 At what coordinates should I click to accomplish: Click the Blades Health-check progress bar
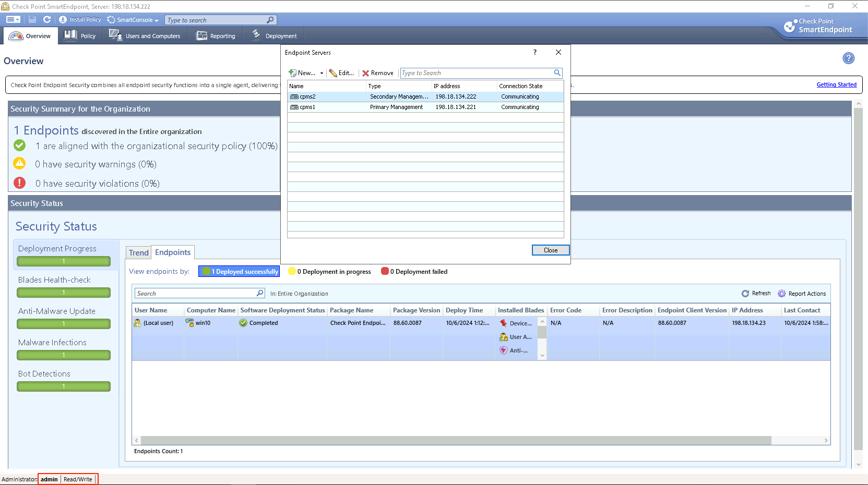pos(64,293)
